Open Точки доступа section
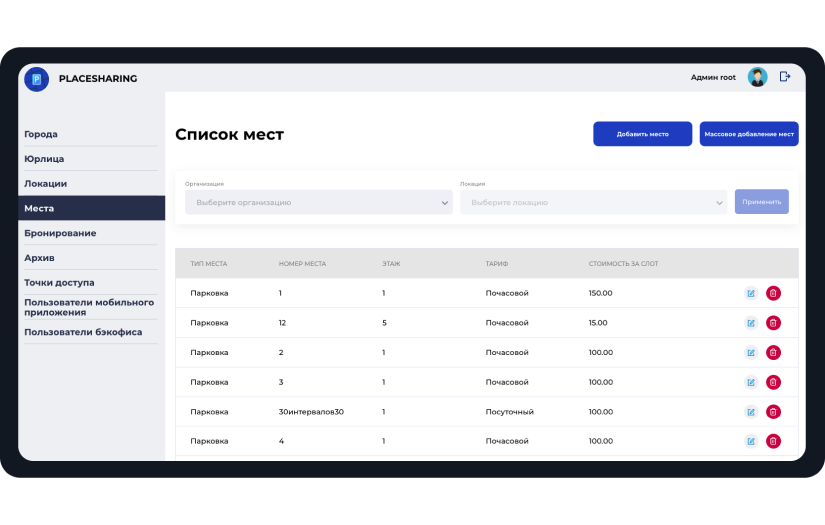 click(x=59, y=282)
